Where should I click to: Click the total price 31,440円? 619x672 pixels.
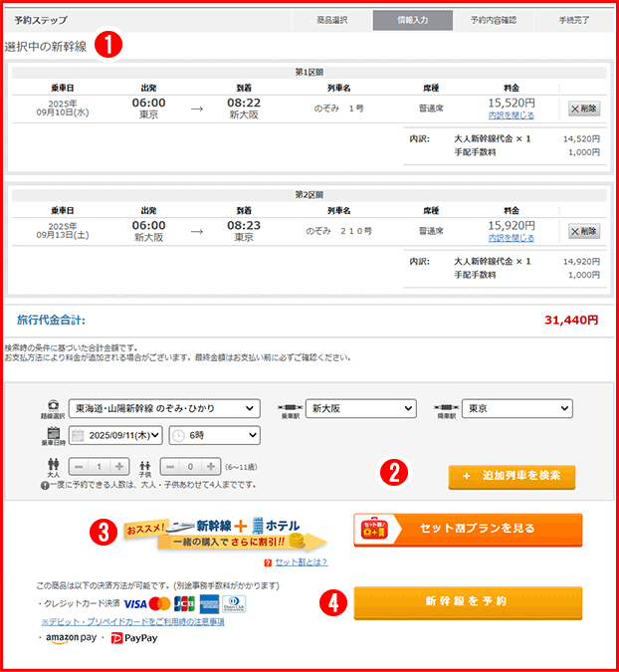[x=571, y=321]
